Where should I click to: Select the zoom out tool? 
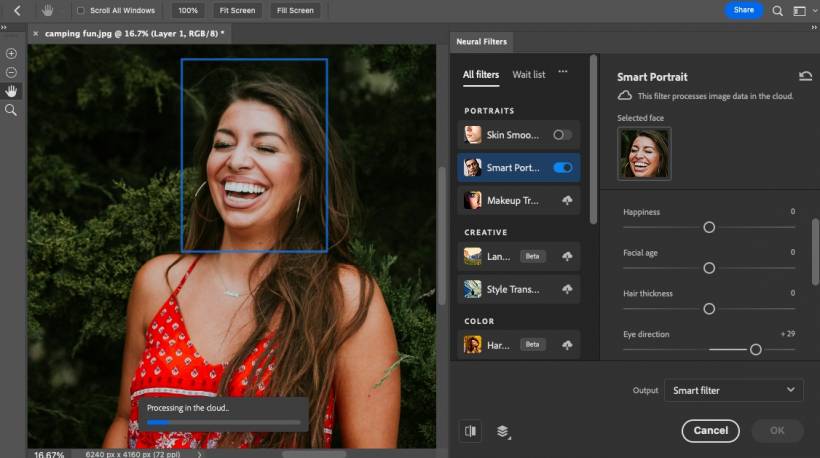pos(11,72)
